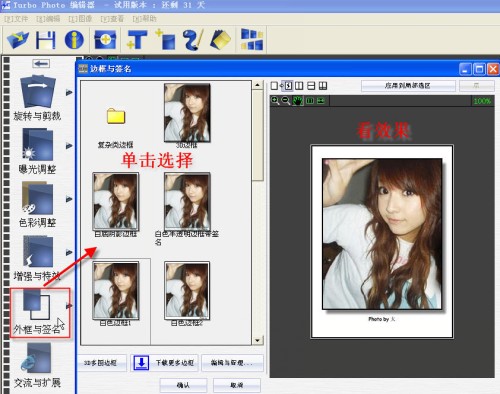Click the 100% zoom level indicator
This screenshot has width=500, height=394.
pos(482,101)
